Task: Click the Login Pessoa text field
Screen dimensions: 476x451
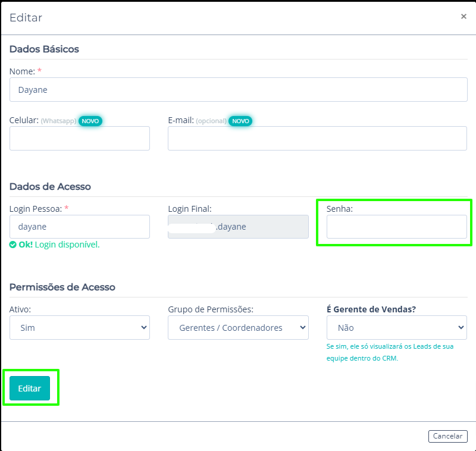Action: pos(80,227)
